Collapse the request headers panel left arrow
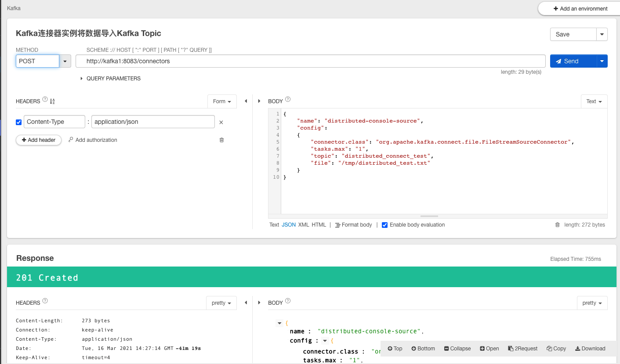 (x=246, y=101)
